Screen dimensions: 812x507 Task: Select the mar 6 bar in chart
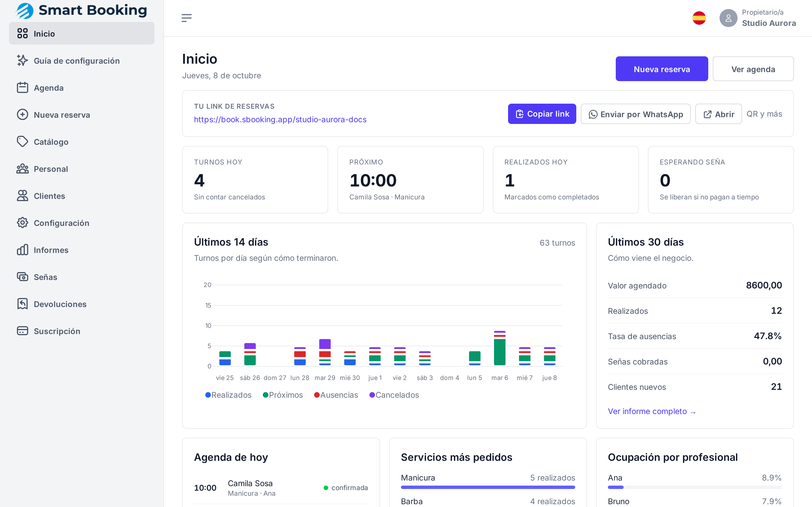[500, 348]
